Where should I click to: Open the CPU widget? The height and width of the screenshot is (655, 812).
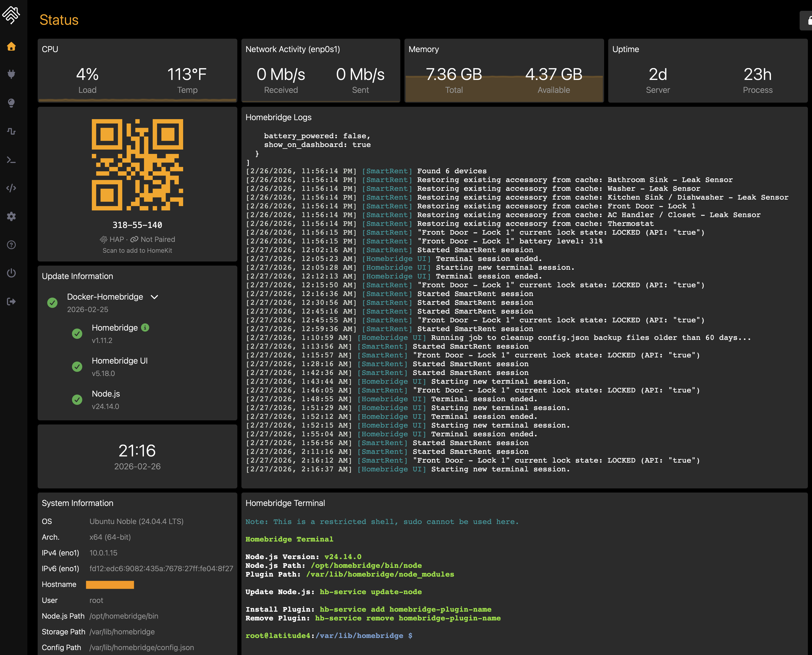click(x=137, y=71)
